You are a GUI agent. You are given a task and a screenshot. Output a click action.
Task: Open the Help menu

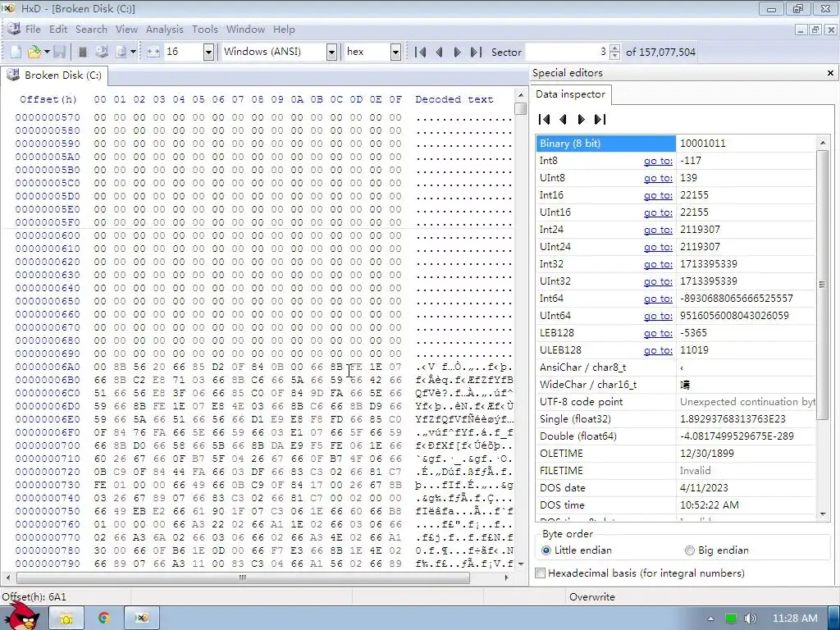point(284,30)
